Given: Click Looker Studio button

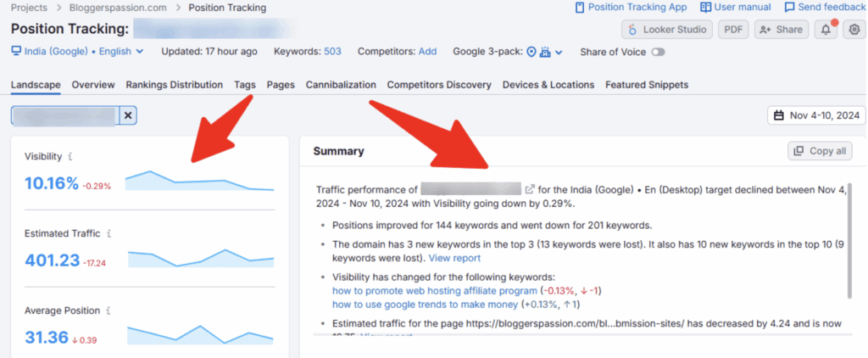Looking at the screenshot, I should coord(666,30).
